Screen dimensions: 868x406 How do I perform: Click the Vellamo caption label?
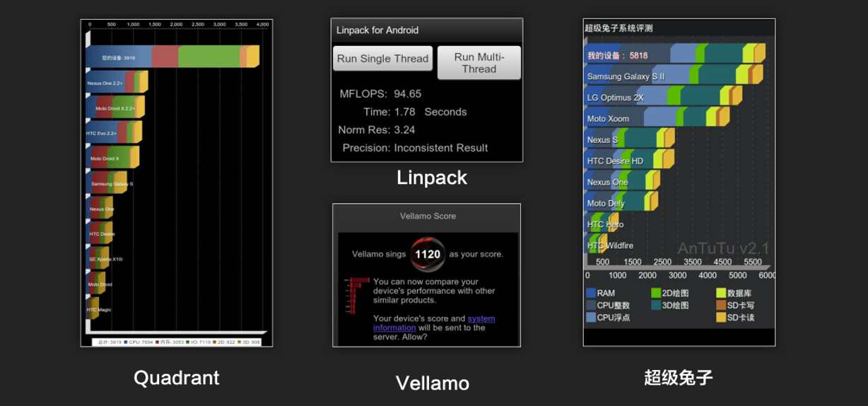click(433, 383)
